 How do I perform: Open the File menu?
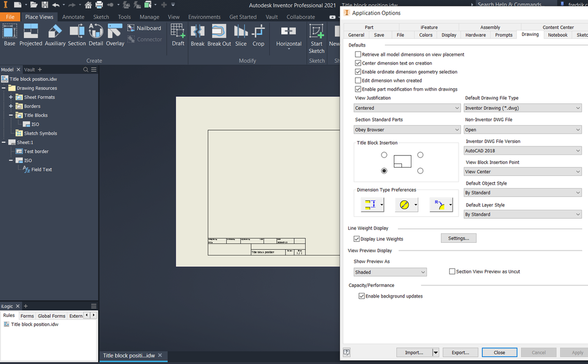click(x=10, y=17)
